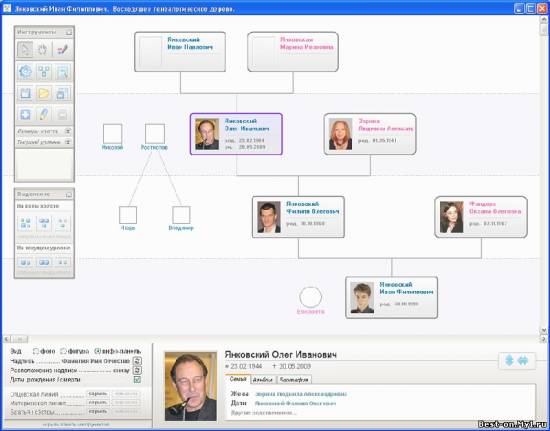Open the blue gear settings icon

coord(25,72)
